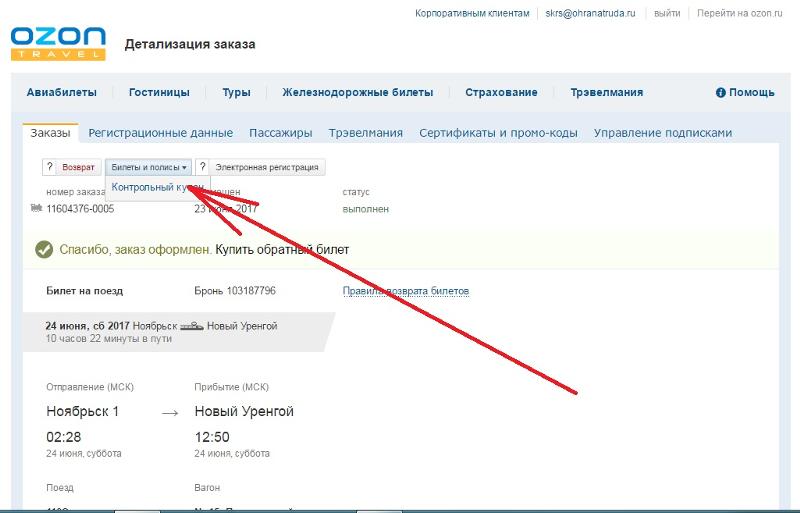Select the Сертификаты и промо-коды tab

point(498,133)
